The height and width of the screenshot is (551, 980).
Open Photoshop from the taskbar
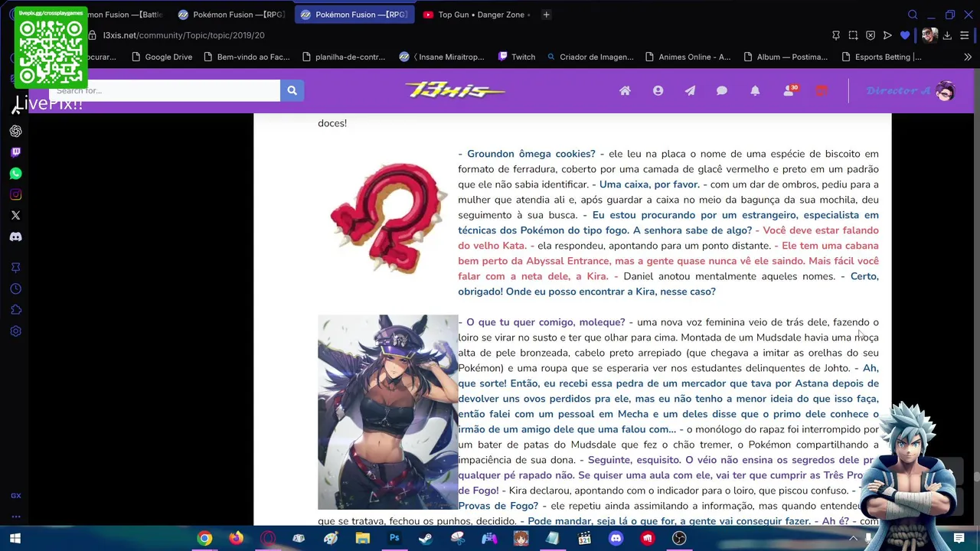tap(394, 539)
